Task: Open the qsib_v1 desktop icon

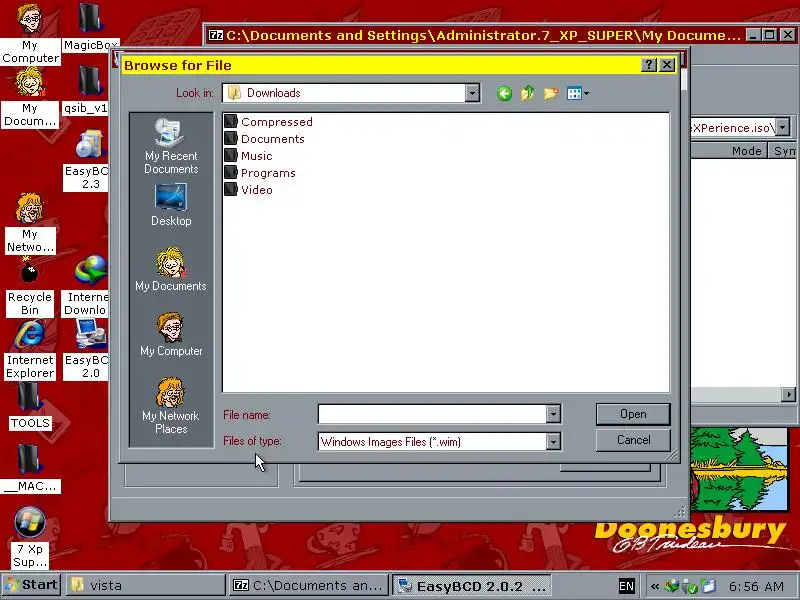Action: click(x=87, y=90)
